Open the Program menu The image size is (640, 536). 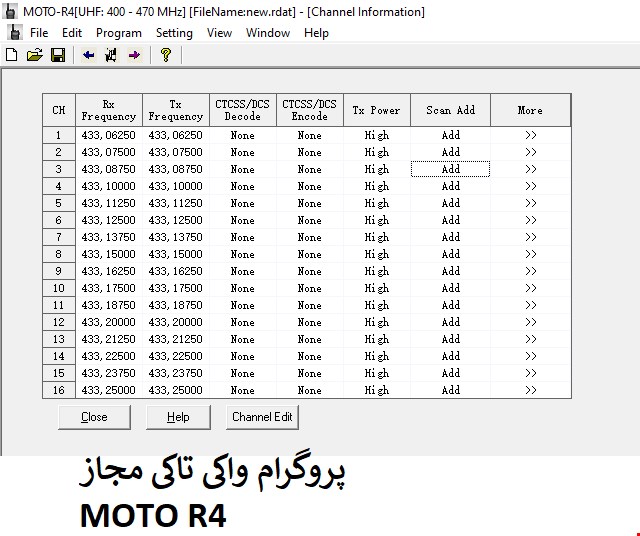[119, 33]
